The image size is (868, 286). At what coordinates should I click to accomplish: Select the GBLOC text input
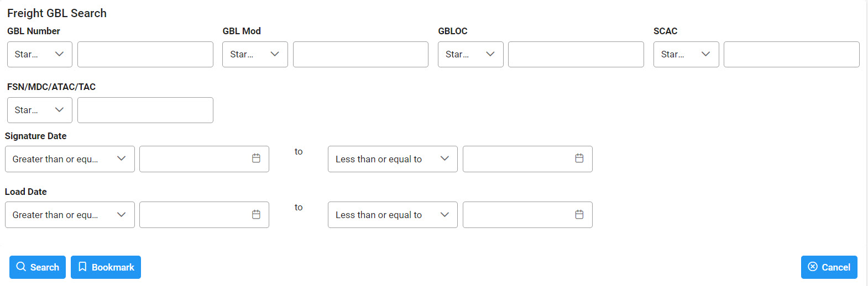[576, 54]
